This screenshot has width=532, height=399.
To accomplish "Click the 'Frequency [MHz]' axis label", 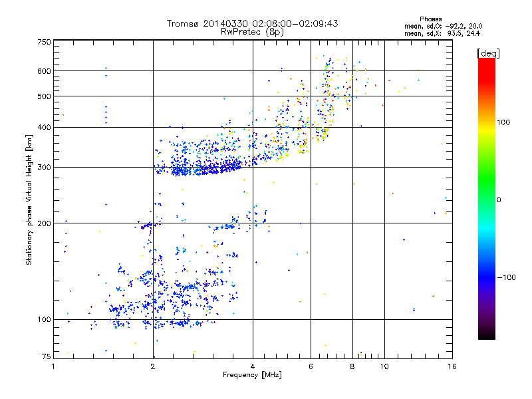I will [252, 375].
